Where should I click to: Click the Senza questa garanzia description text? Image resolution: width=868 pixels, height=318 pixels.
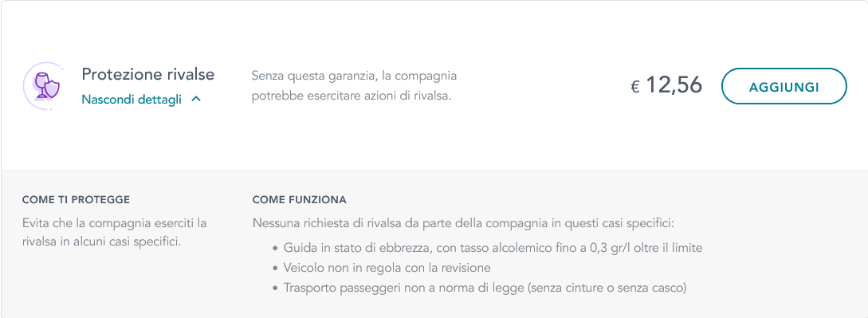(x=354, y=86)
